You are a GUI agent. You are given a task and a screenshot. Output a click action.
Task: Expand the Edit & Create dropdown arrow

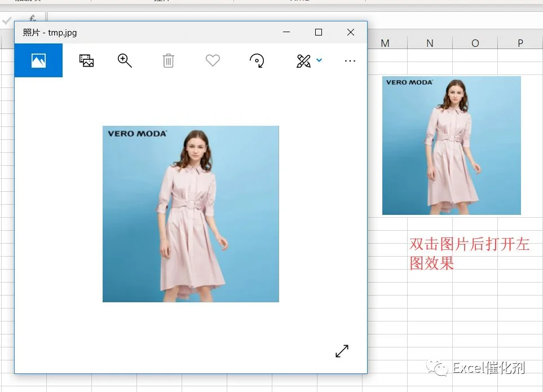coord(319,60)
